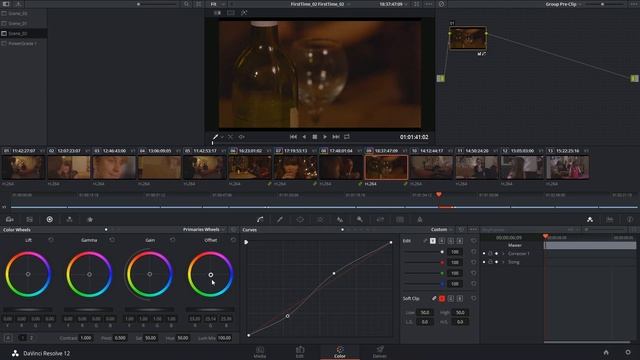Open the Custom curves mode dropdown

click(x=442, y=230)
